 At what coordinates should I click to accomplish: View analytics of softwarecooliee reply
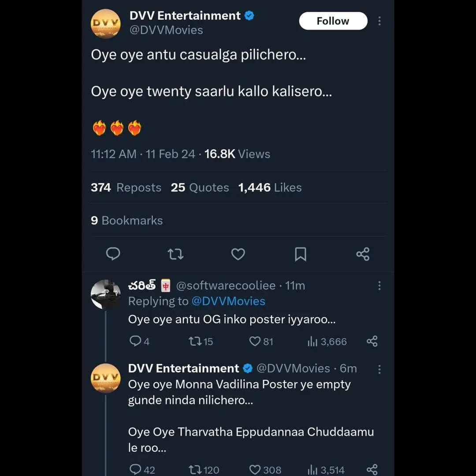(313, 342)
